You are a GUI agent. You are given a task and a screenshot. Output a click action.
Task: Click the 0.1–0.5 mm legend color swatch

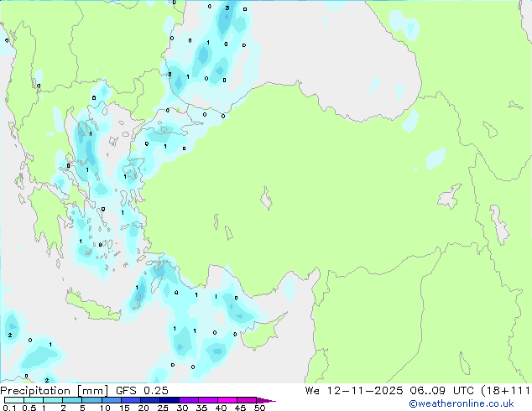click(x=14, y=400)
